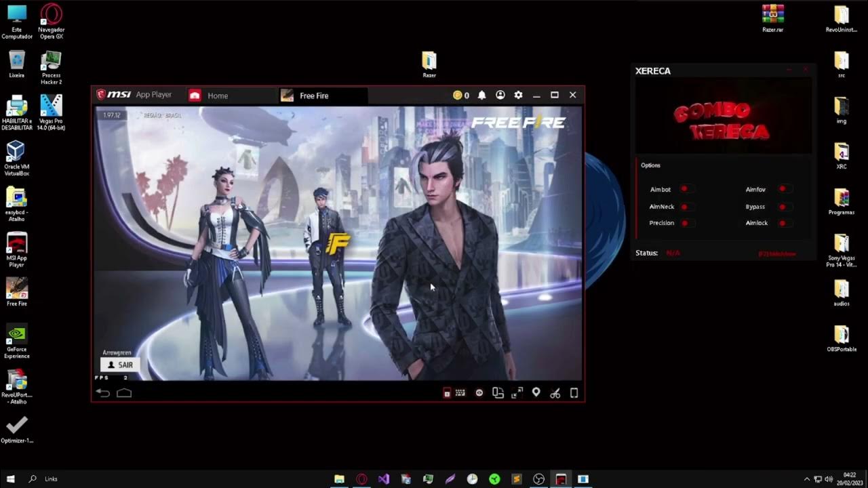The image size is (868, 488).
Task: Click the red lock icon in bottom toolbar
Action: click(446, 393)
